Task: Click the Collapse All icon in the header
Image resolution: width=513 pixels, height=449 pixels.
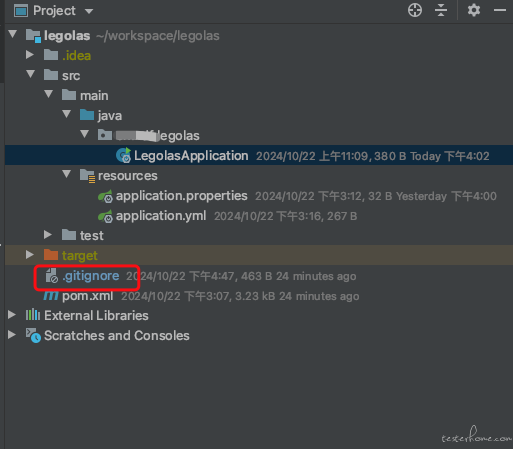Action: coord(441,10)
